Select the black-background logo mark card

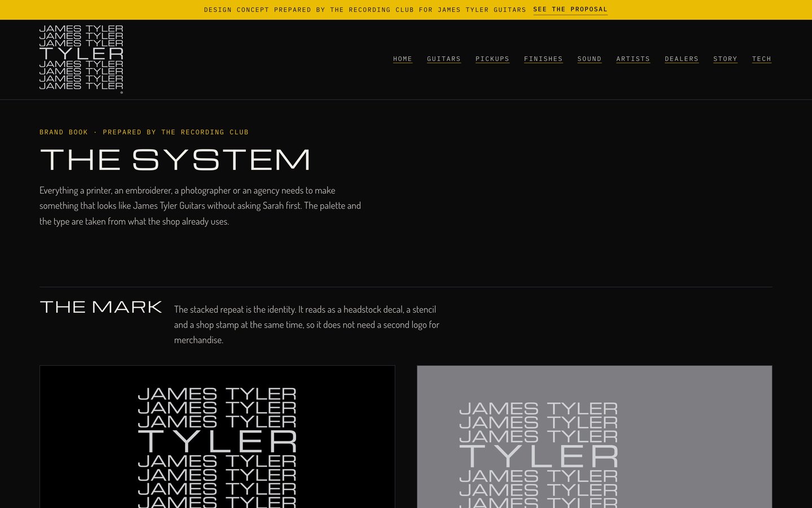217,437
